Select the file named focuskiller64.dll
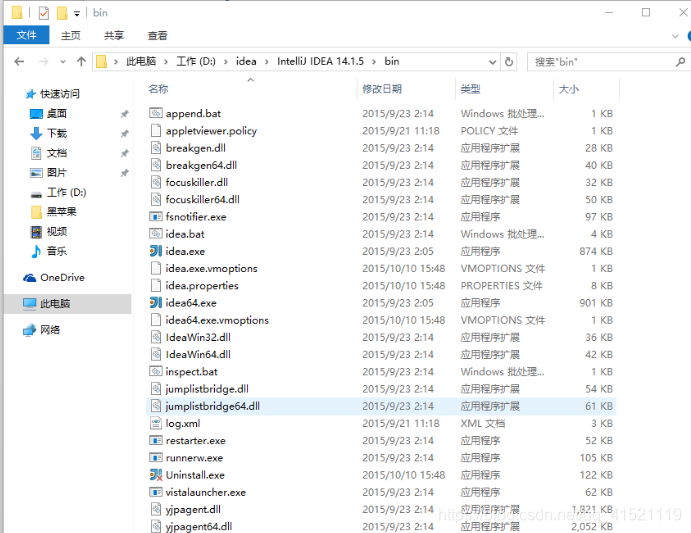Viewport: 691px width, 533px height. point(202,200)
